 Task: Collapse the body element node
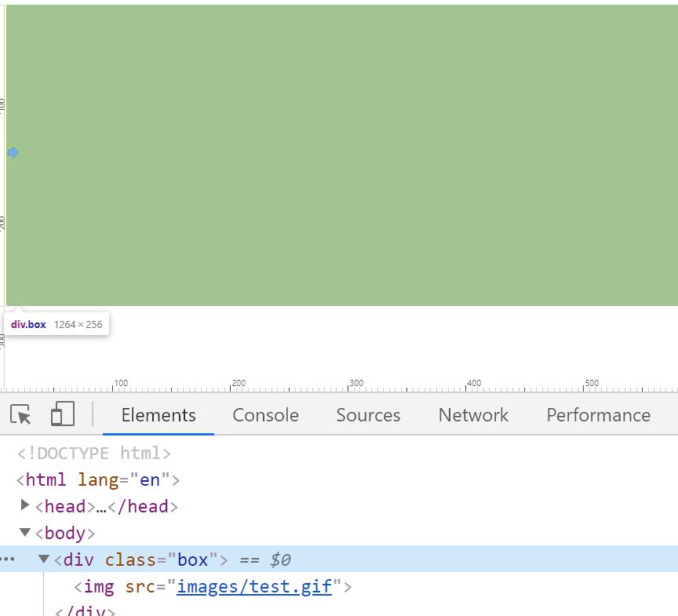[25, 532]
